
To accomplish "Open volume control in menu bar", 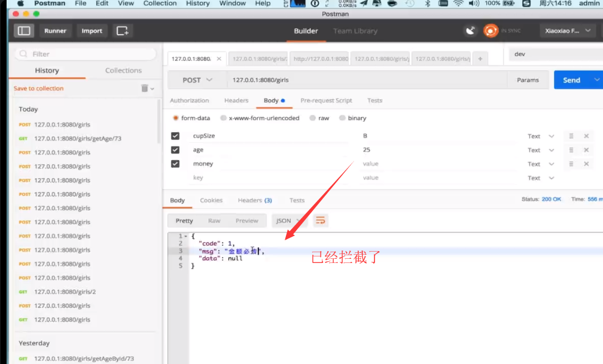I will 474,4.
